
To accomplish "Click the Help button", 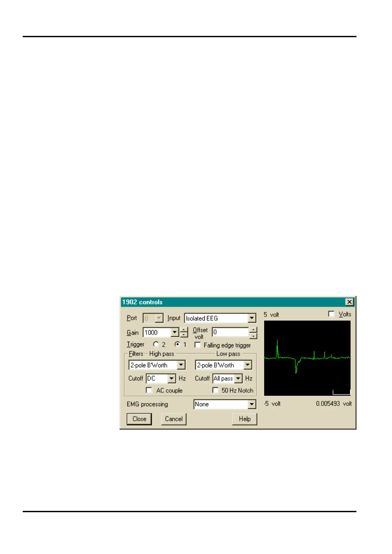I will pyautogui.click(x=245, y=419).
